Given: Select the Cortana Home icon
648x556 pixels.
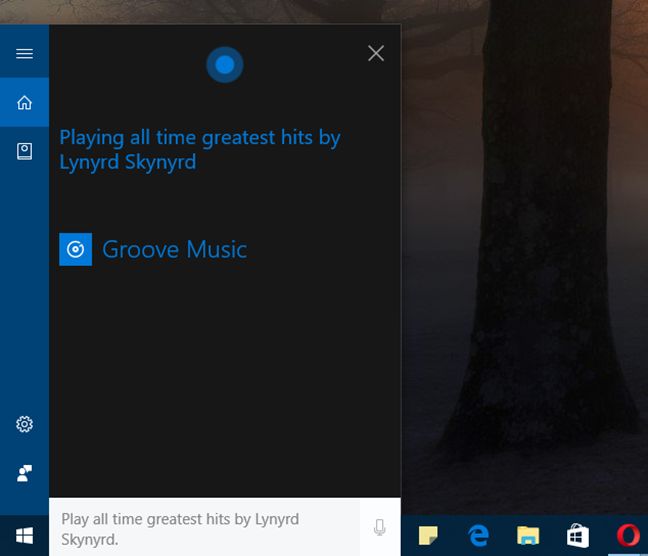Looking at the screenshot, I should coord(24,102).
